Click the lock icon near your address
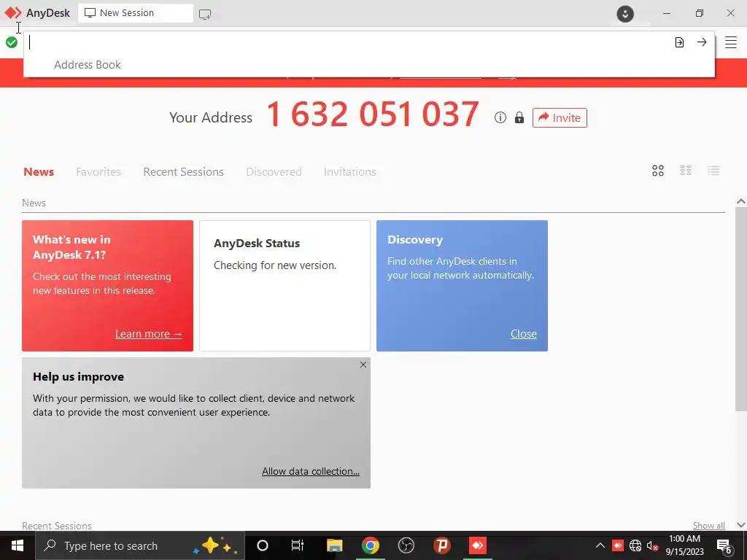Screen dimensions: 747x560 pyautogui.click(x=519, y=117)
